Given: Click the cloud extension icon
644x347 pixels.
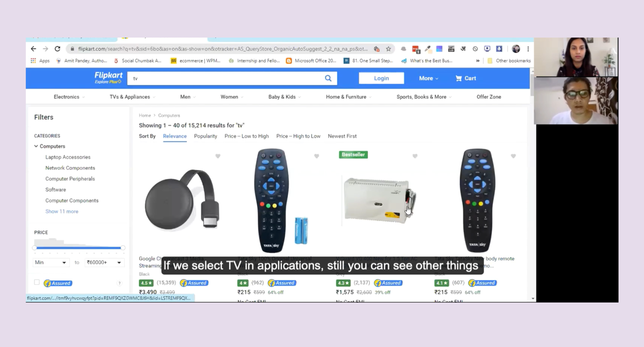Looking at the screenshot, I should click(x=403, y=49).
